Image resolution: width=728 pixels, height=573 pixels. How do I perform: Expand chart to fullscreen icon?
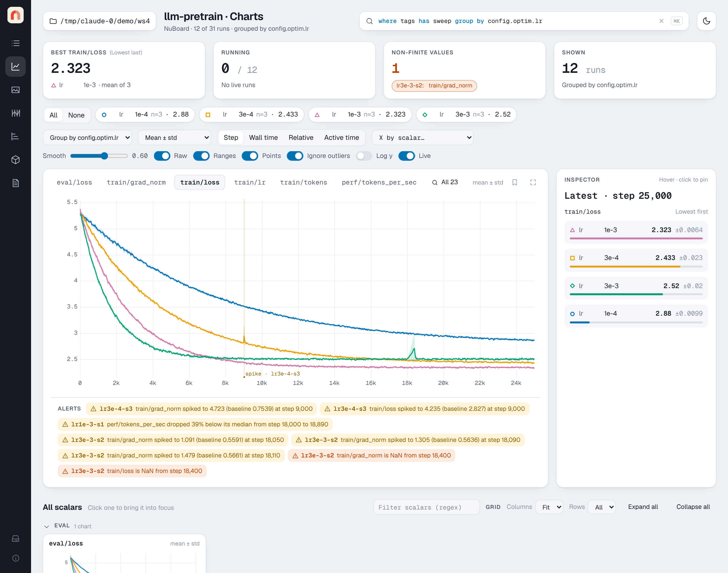(x=533, y=182)
